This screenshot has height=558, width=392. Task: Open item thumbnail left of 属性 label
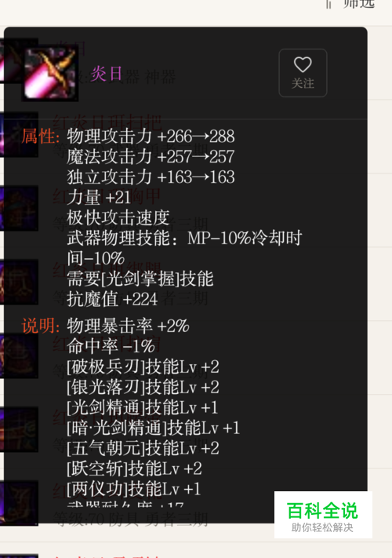pyautogui.click(x=19, y=134)
